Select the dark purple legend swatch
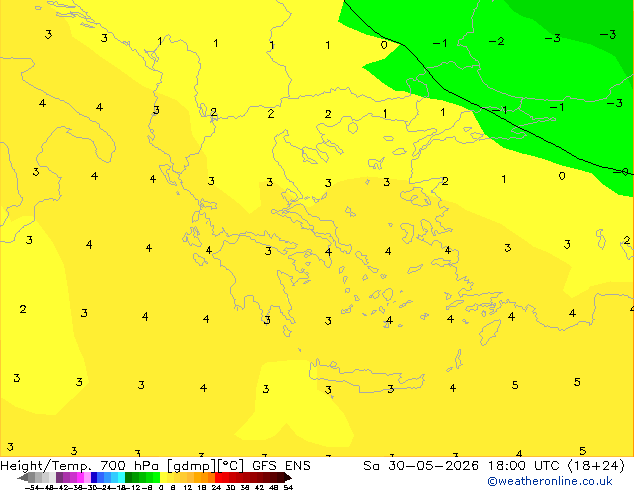634x490 pixels. pos(59,478)
